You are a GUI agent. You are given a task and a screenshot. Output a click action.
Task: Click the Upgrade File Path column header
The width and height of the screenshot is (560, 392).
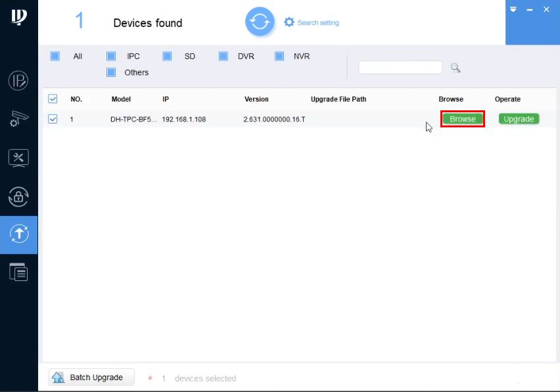(x=338, y=99)
